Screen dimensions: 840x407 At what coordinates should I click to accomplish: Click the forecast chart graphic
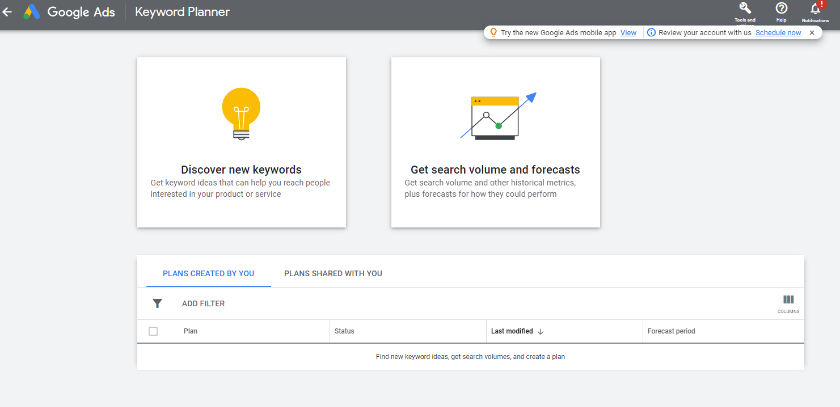point(498,116)
